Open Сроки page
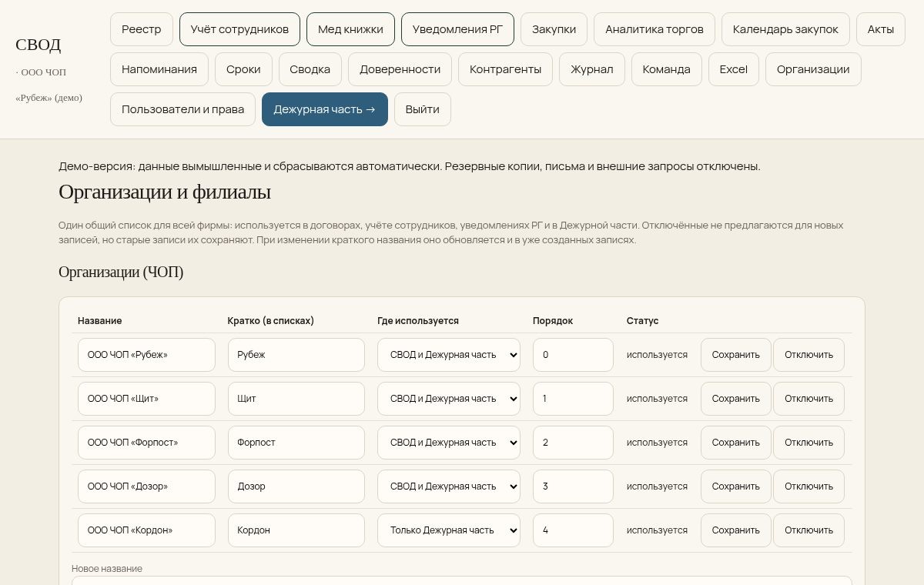The height and width of the screenshot is (585, 924). pyautogui.click(x=243, y=69)
